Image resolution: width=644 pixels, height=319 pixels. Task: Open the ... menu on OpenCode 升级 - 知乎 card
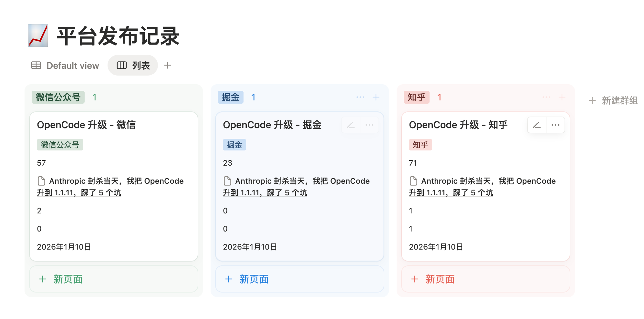[x=555, y=125]
